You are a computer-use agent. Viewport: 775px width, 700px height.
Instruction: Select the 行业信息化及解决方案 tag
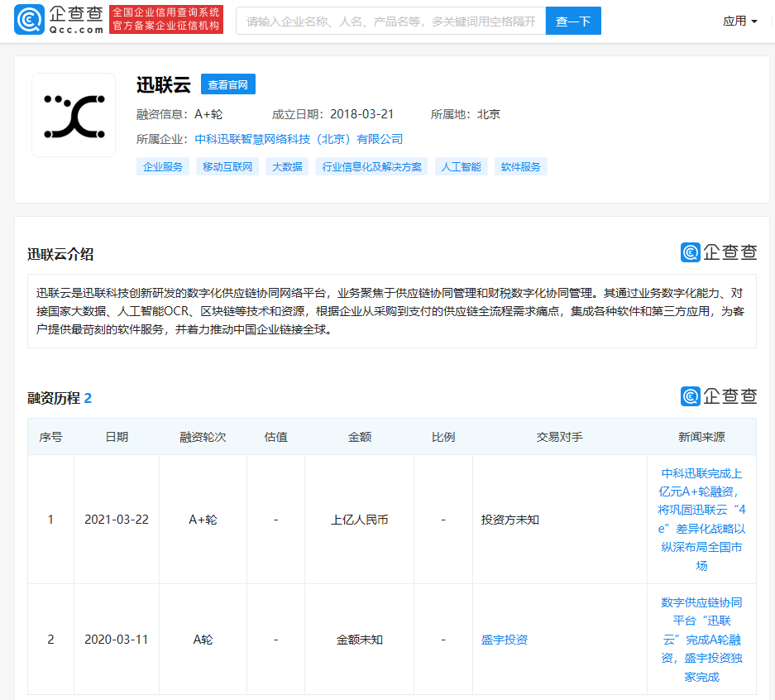tap(371, 167)
